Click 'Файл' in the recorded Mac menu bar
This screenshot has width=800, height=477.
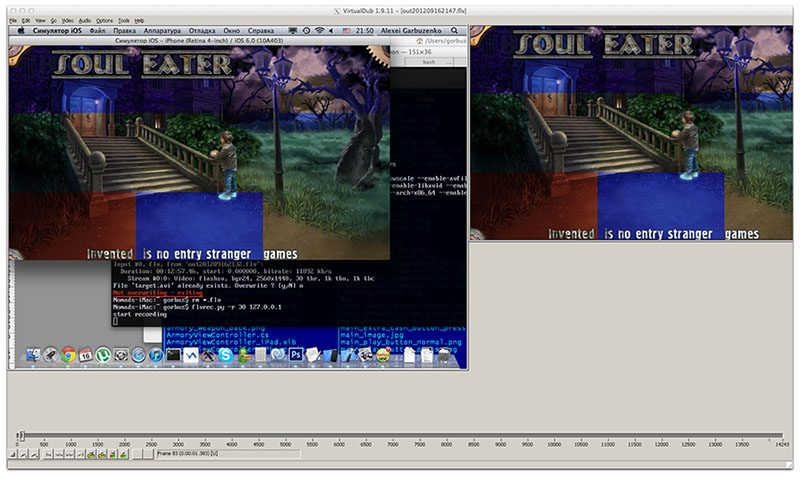pos(97,31)
